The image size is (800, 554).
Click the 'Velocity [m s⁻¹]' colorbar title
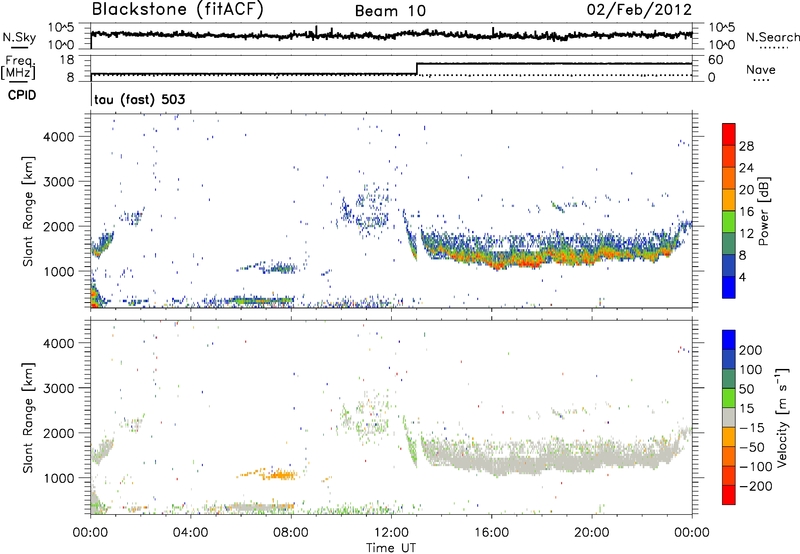point(781,417)
